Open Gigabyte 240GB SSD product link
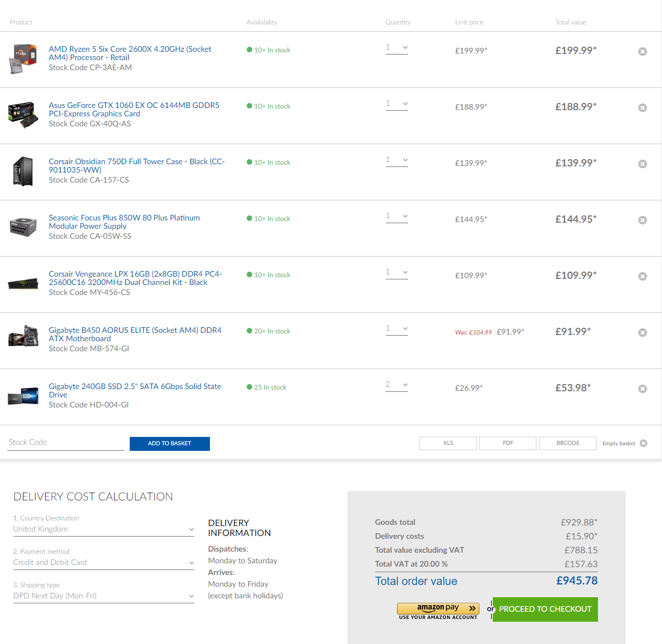The width and height of the screenshot is (662, 644). (135, 390)
